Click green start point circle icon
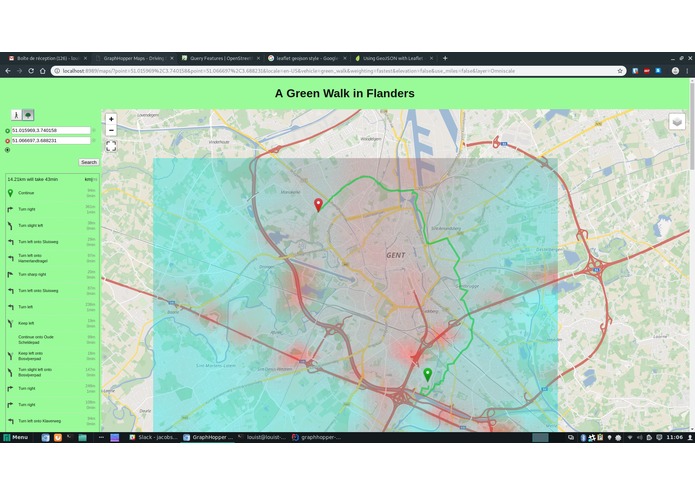The image size is (695, 494). coord(8,131)
